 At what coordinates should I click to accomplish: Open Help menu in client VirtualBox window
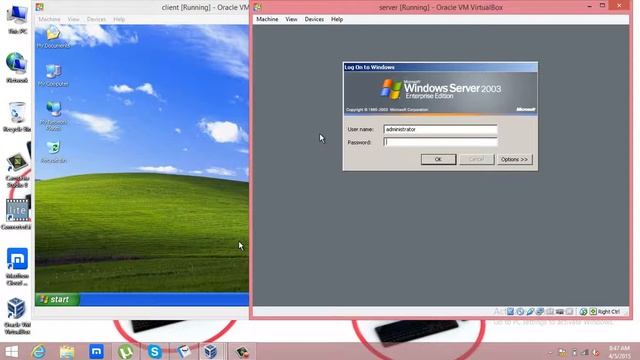(119, 19)
